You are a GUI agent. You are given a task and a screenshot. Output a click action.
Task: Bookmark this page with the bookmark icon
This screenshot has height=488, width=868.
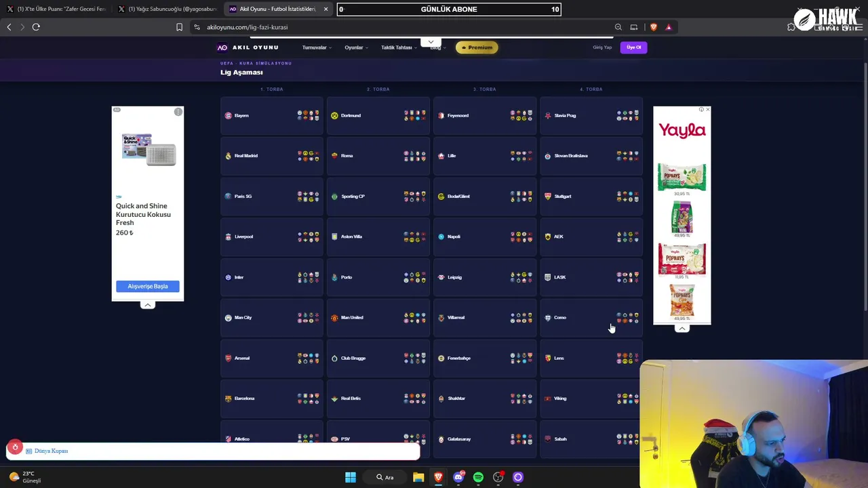[179, 27]
